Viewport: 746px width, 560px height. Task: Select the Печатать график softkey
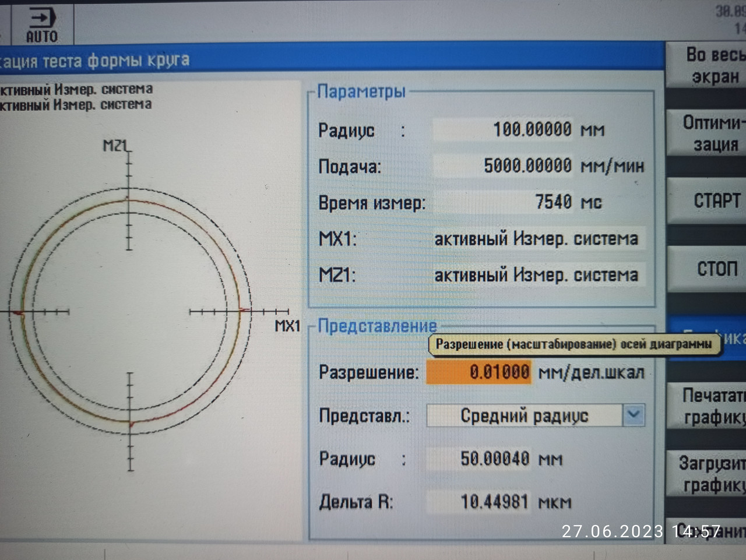[707, 406]
